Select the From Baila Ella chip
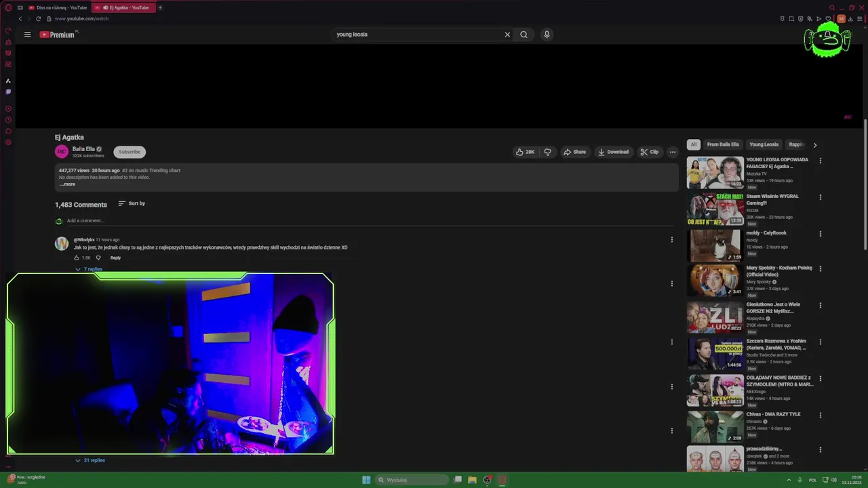Viewport: 868px width, 488px height. pos(723,144)
